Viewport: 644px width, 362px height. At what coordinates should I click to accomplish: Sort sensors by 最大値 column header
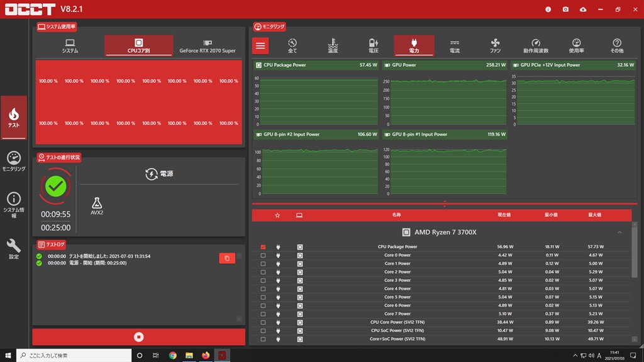click(x=595, y=215)
